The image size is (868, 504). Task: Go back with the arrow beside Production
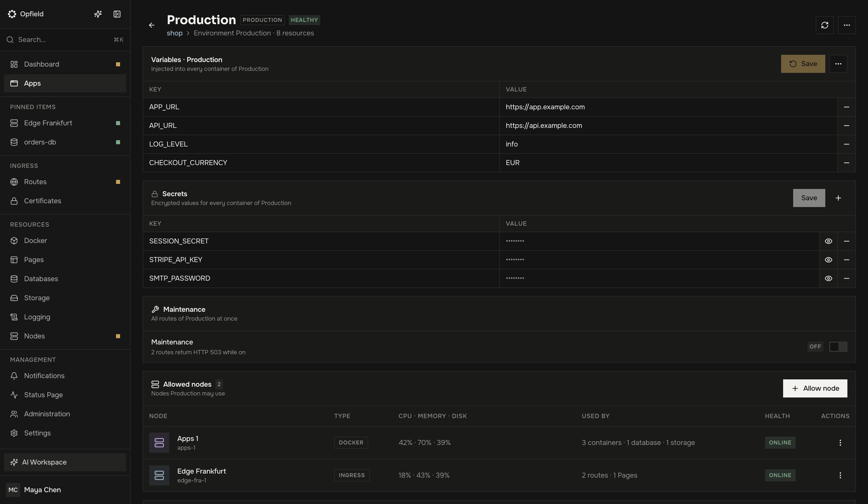(151, 25)
